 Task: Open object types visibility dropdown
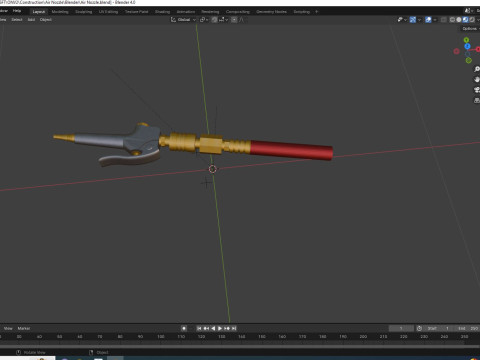click(402, 20)
